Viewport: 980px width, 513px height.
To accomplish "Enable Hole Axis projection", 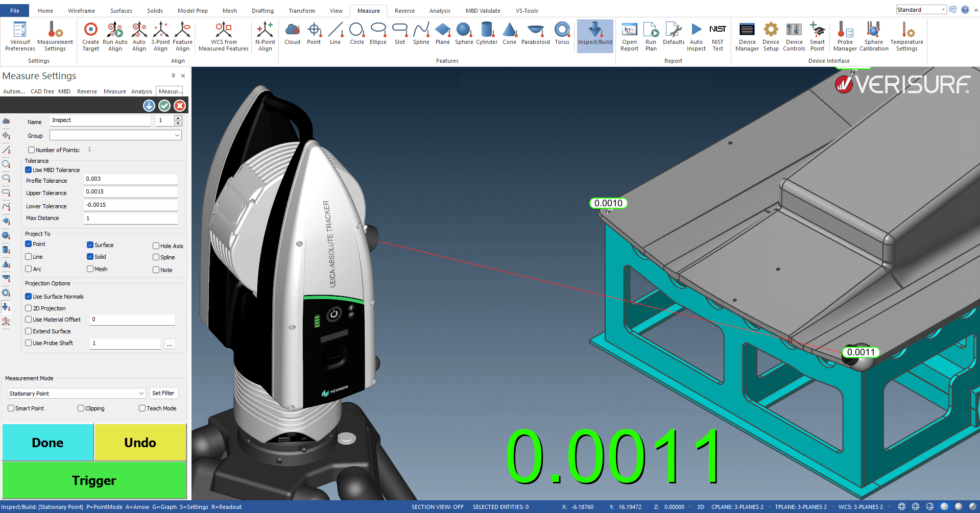I will 156,246.
